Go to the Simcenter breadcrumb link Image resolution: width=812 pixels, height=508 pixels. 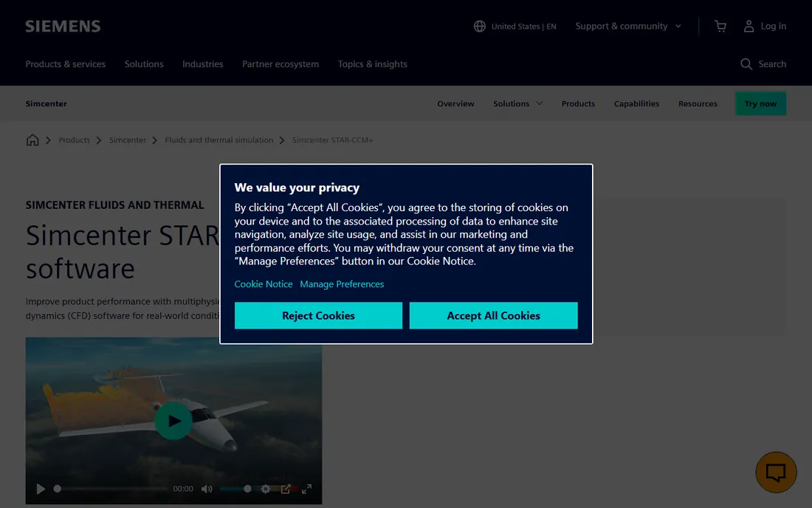(x=128, y=140)
